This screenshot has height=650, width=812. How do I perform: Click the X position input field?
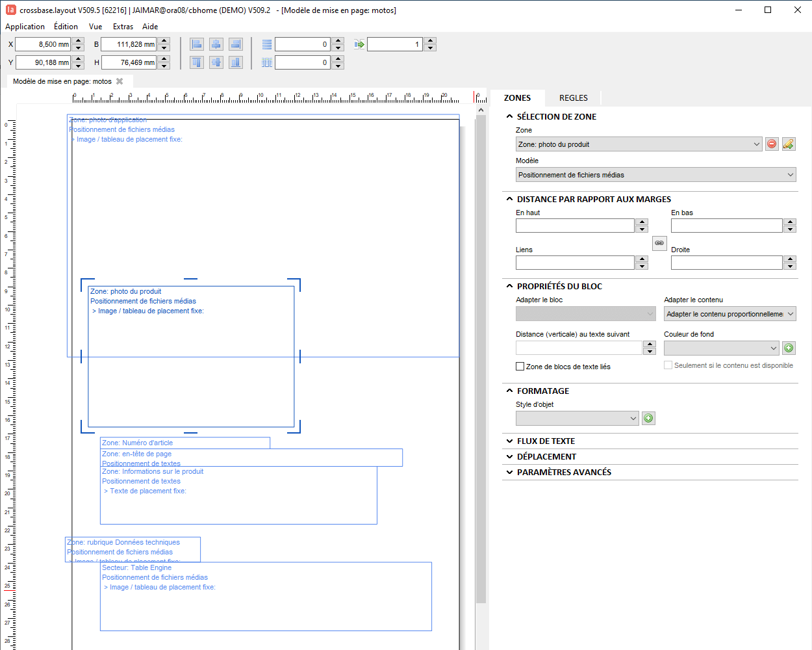(x=43, y=44)
